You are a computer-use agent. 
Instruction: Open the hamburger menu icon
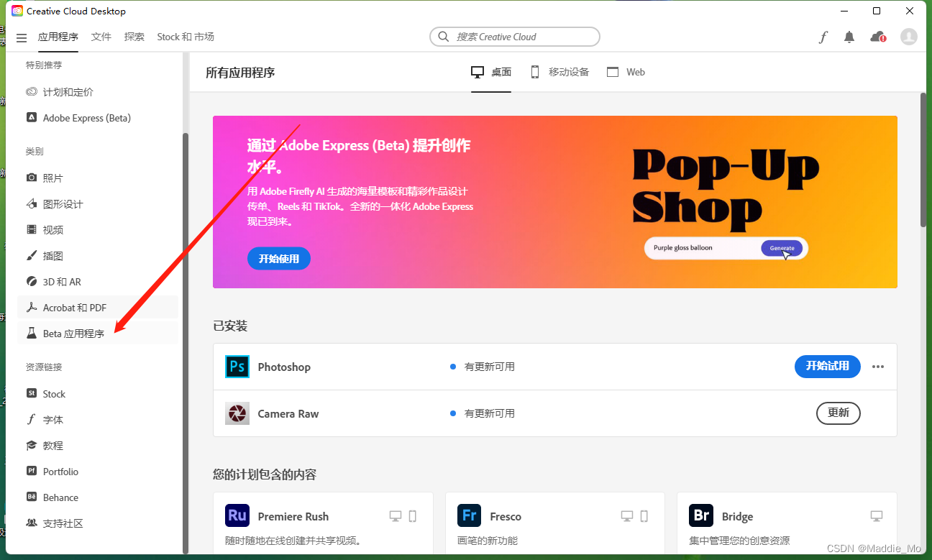22,37
